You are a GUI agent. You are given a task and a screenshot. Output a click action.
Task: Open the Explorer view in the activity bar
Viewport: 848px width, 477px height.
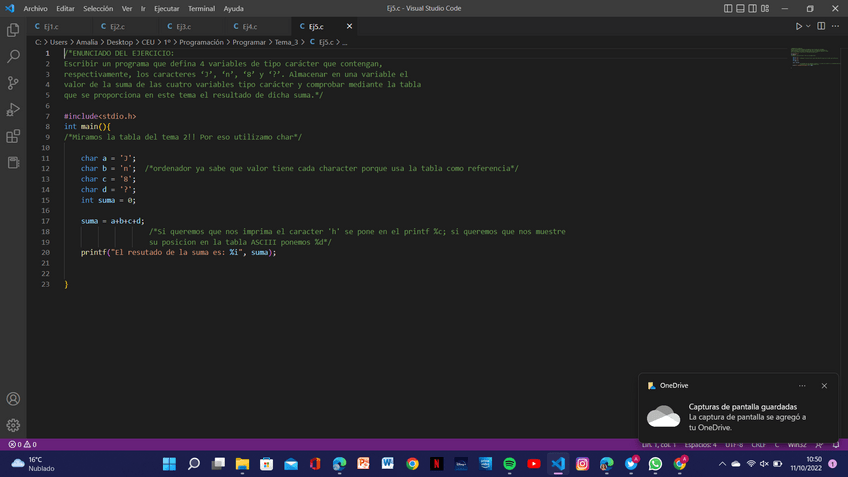(x=13, y=31)
